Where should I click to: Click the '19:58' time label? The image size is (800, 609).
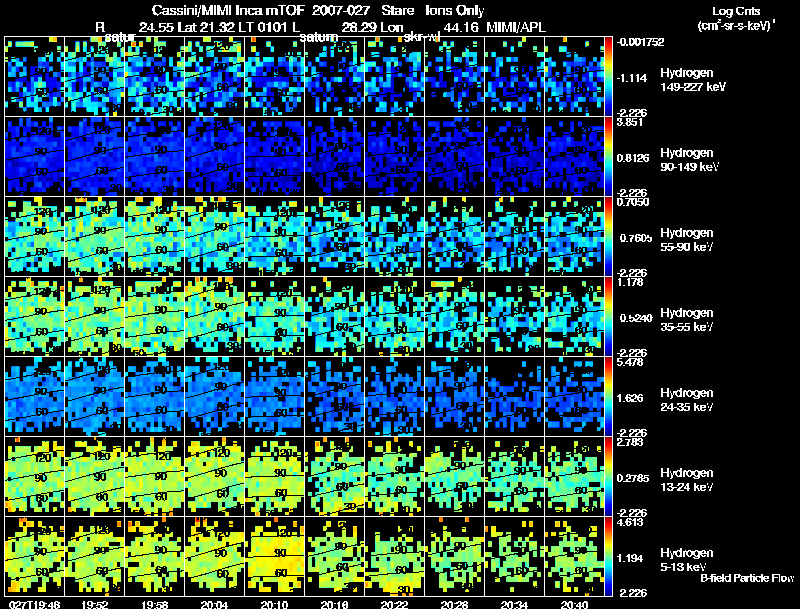[155, 605]
